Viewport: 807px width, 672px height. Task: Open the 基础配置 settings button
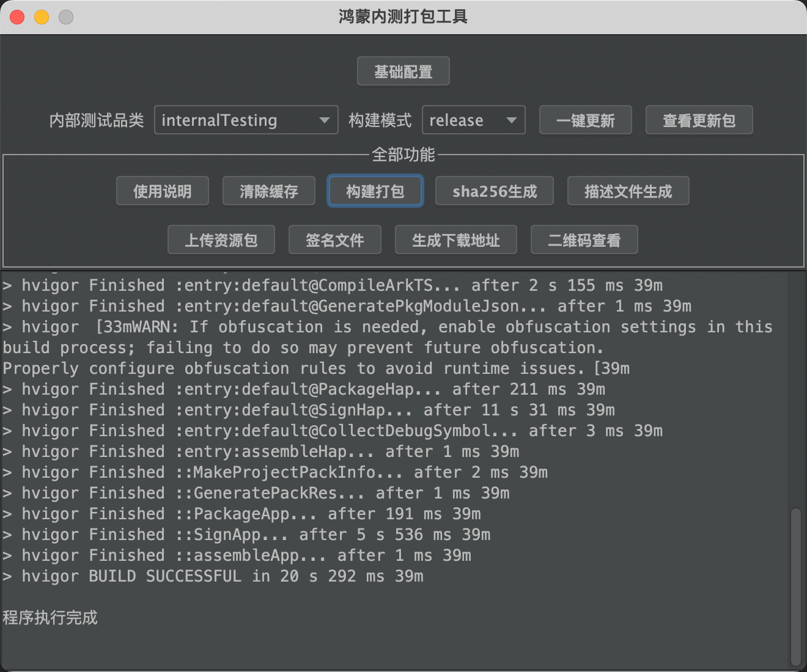coord(403,71)
